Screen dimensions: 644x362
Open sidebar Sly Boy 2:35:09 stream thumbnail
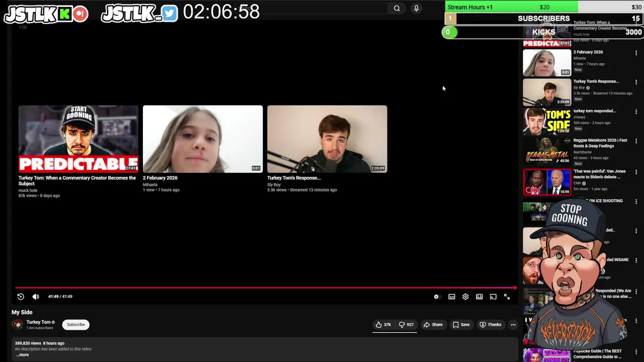click(x=547, y=92)
